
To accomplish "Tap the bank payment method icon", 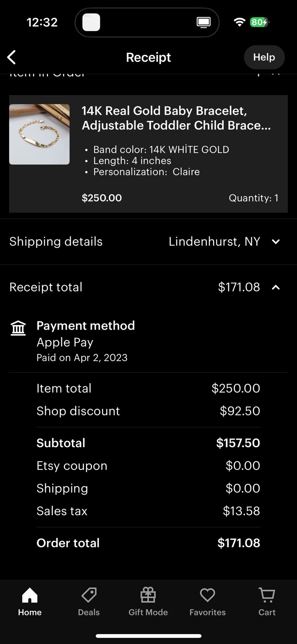I will tap(18, 328).
